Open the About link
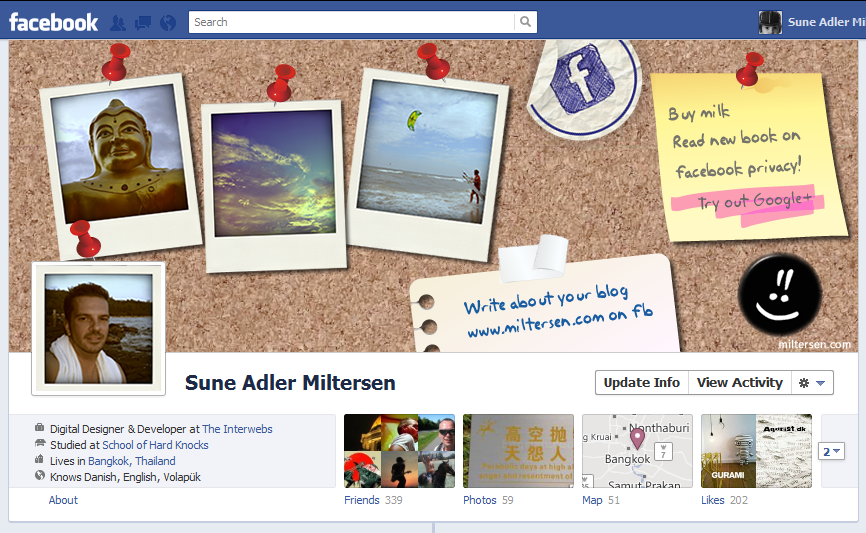This screenshot has width=866, height=533. [63, 500]
